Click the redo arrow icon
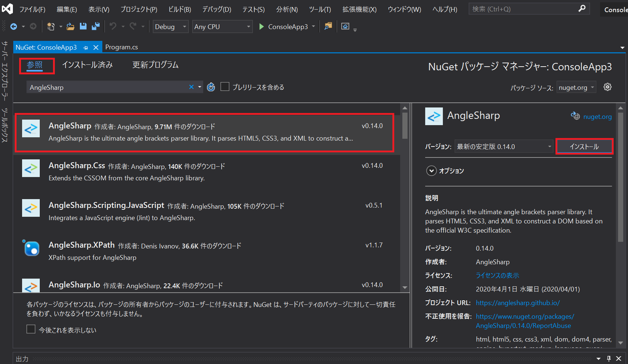The width and height of the screenshot is (628, 364). coord(133,26)
